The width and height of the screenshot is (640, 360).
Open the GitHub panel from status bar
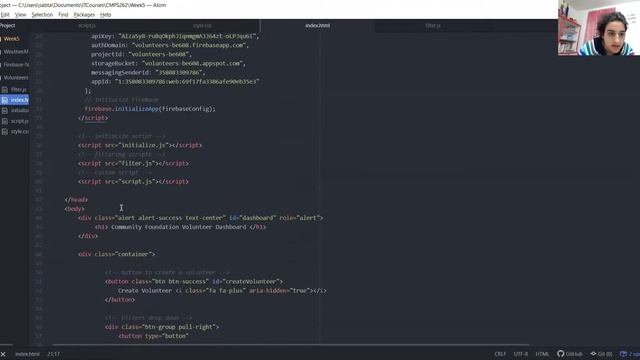tap(570, 354)
